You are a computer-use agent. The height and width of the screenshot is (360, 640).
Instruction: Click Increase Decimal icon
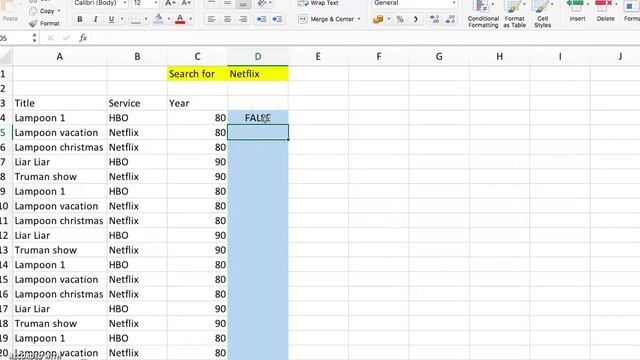tap(434, 19)
